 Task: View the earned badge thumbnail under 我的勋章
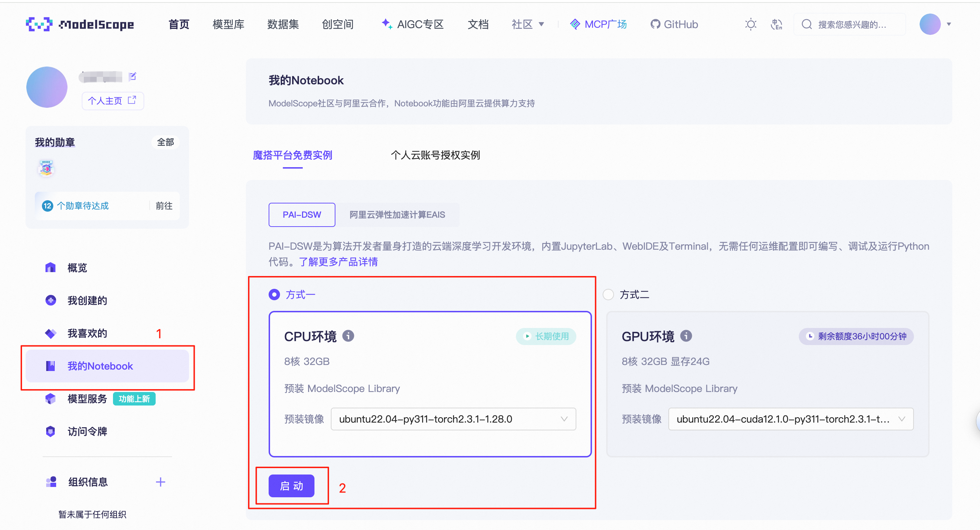click(x=46, y=168)
